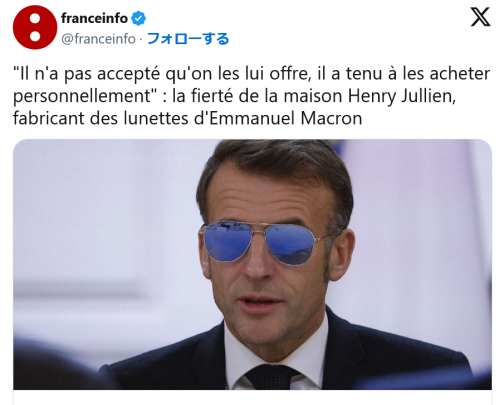Open the tweet by clicking its French text
The height and width of the screenshot is (405, 500).
tap(251, 96)
